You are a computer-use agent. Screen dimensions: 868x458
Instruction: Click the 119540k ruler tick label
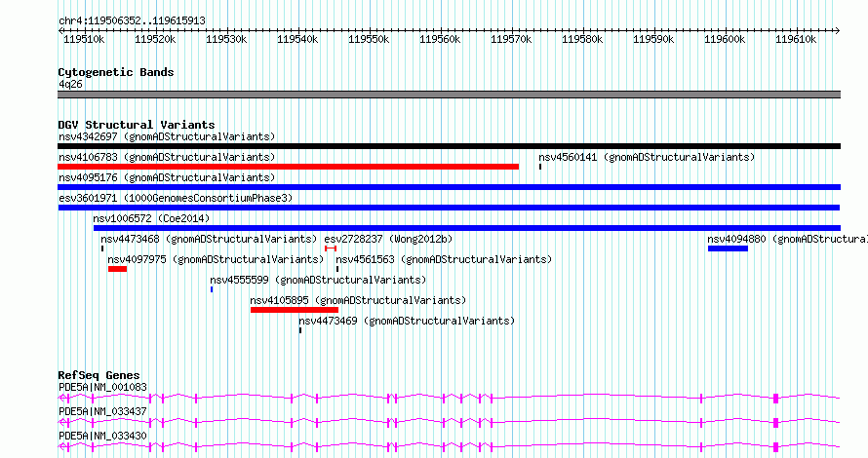(297, 39)
